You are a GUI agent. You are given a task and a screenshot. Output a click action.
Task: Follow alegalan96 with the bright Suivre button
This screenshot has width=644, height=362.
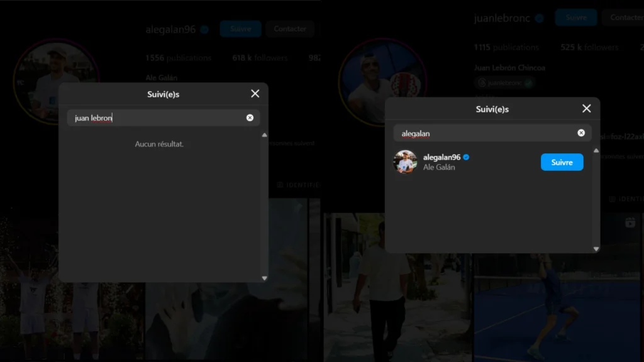click(562, 162)
